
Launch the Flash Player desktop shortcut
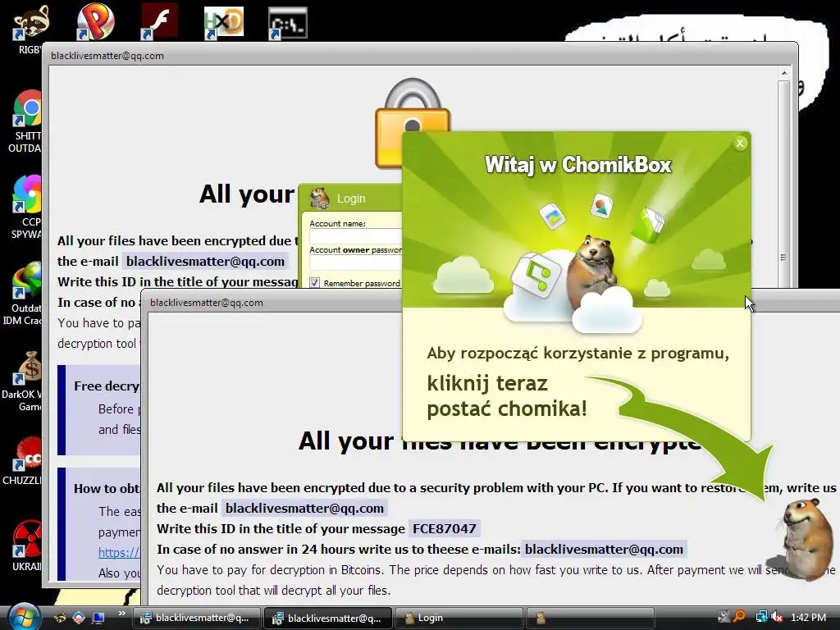click(160, 21)
